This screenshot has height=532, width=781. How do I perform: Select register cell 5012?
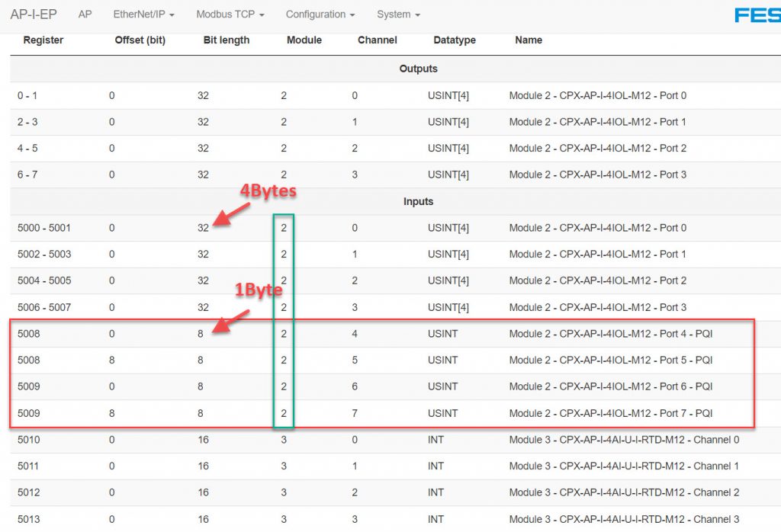(28, 492)
